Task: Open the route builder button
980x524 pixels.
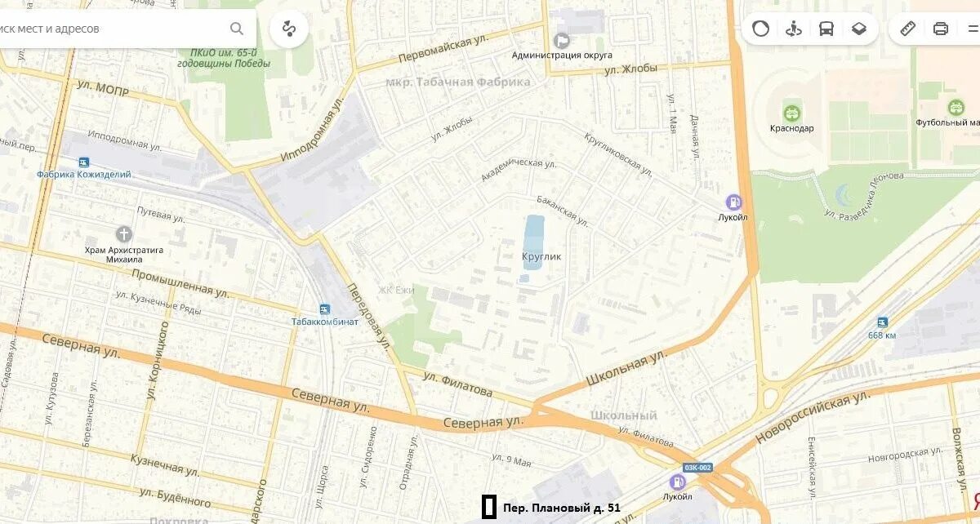Action: (x=288, y=29)
